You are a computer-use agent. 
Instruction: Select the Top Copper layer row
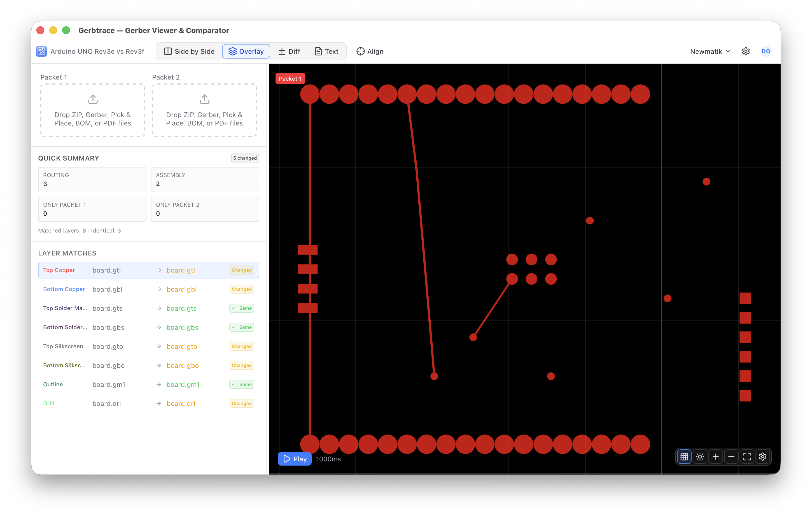(148, 270)
